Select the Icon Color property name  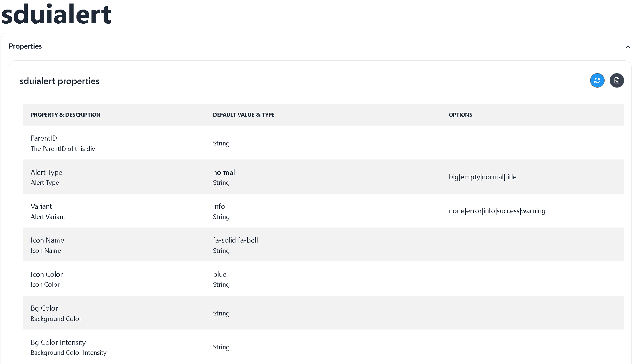point(47,274)
